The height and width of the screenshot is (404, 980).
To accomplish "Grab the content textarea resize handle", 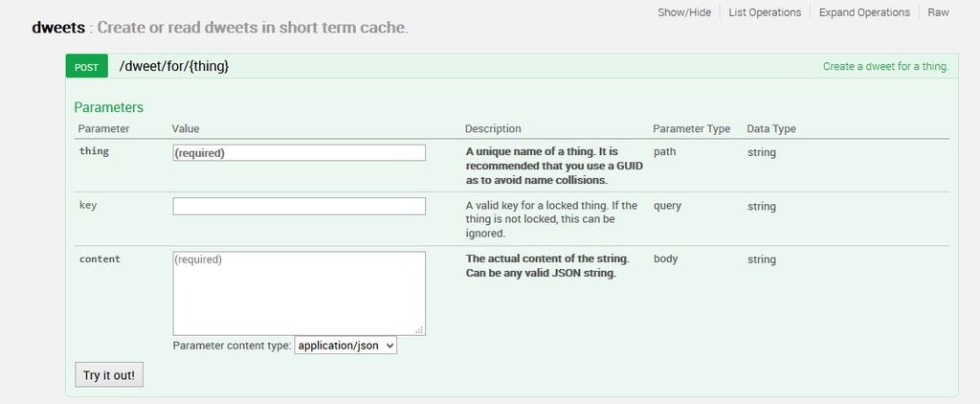I will 419,329.
